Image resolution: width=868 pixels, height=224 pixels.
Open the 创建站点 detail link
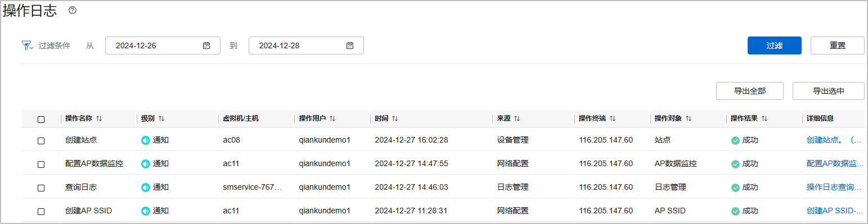(834, 140)
